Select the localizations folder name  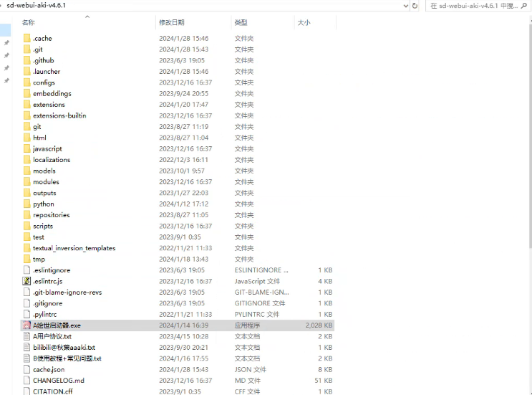[x=52, y=160]
